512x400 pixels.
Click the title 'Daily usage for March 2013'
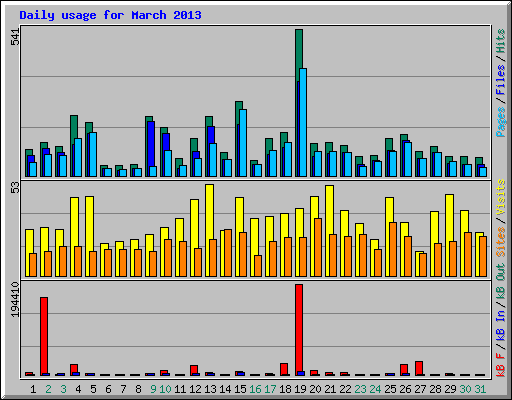pos(110,15)
